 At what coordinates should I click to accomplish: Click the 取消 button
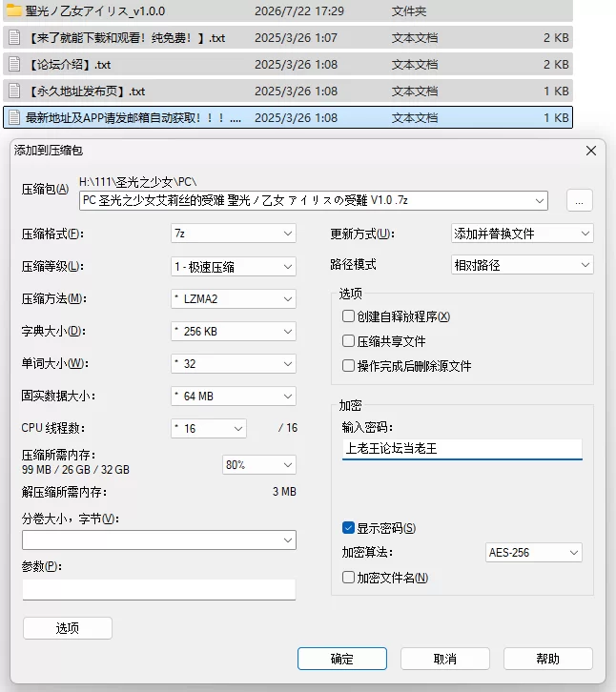pos(445,659)
